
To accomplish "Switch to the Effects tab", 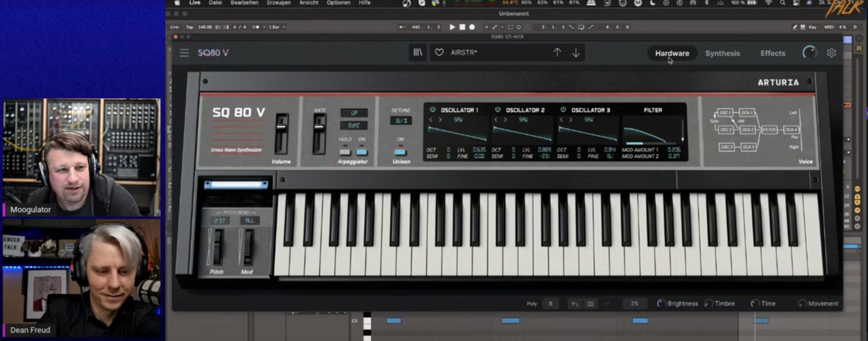I will tap(773, 53).
